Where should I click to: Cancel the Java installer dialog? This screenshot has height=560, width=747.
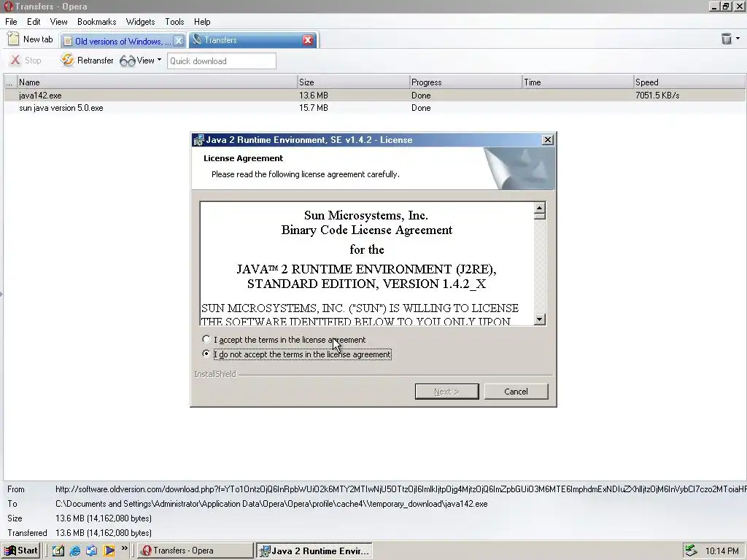click(516, 392)
